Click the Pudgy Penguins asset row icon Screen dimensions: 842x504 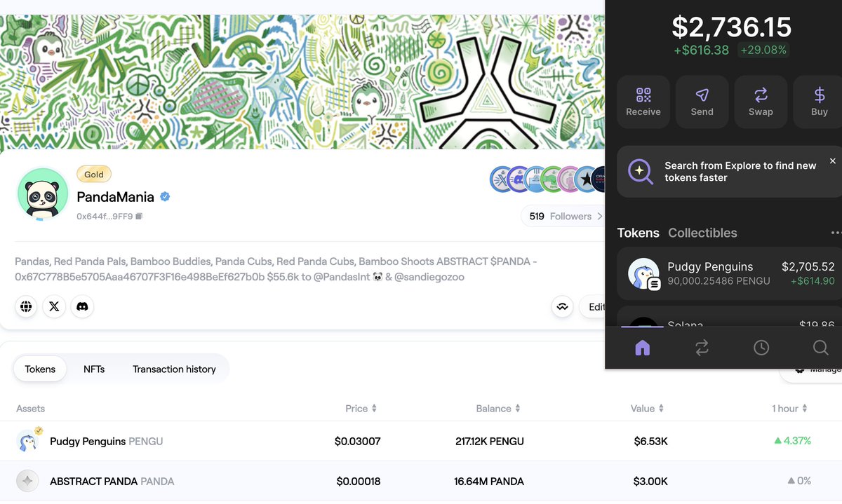tap(28, 441)
